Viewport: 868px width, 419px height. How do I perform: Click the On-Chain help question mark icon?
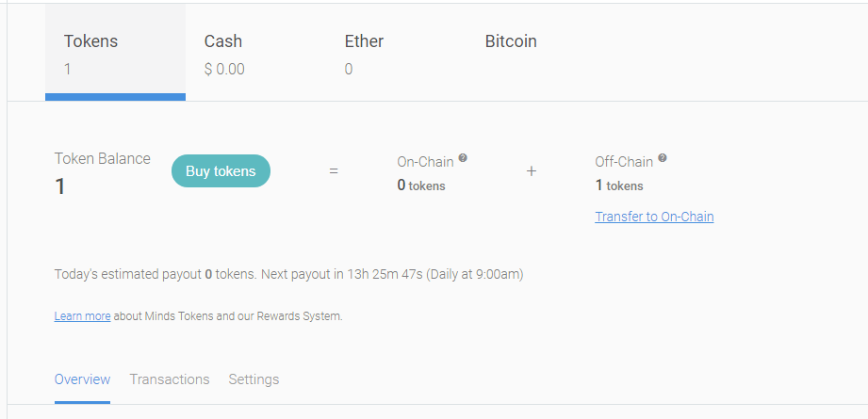point(463,158)
